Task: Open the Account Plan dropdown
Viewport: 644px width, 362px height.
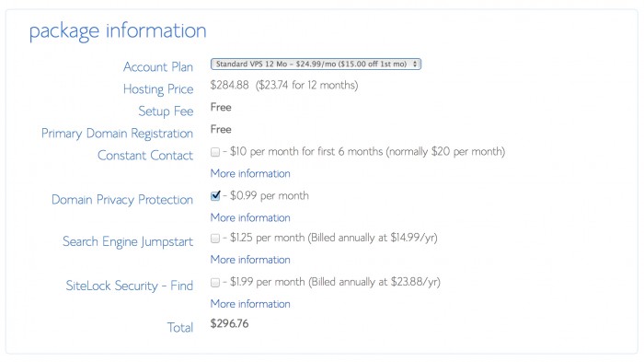Action: coord(316,64)
